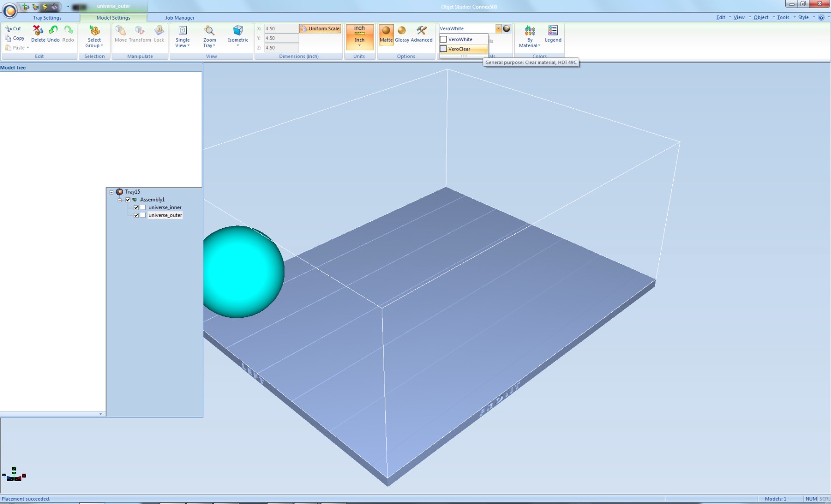This screenshot has width=831, height=504.
Task: Click the Y dimension field
Action: tap(281, 38)
